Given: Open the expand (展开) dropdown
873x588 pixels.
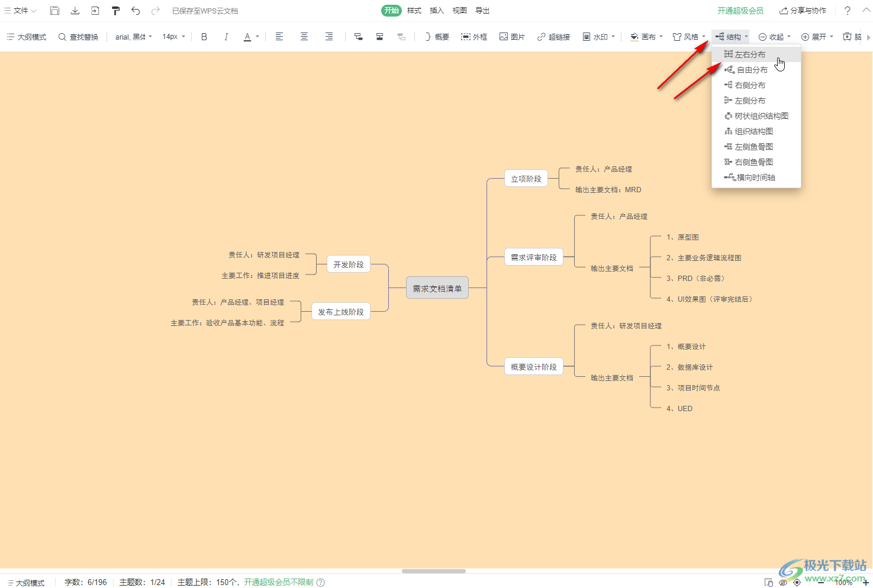Looking at the screenshot, I should 817,37.
